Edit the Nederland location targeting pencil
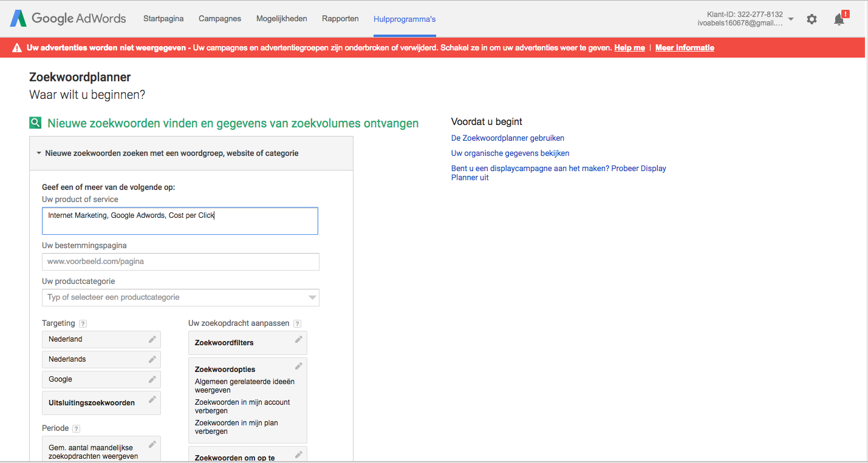 pos(152,339)
